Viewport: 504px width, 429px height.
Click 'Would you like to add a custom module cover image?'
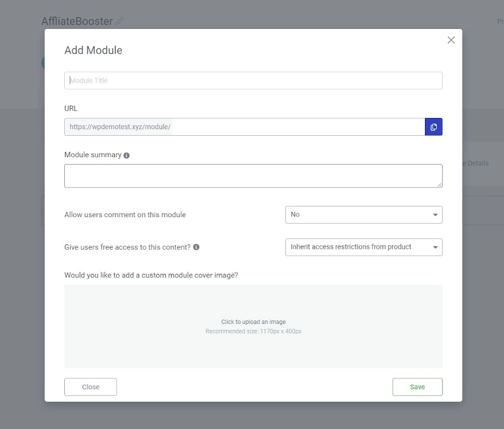tap(151, 275)
